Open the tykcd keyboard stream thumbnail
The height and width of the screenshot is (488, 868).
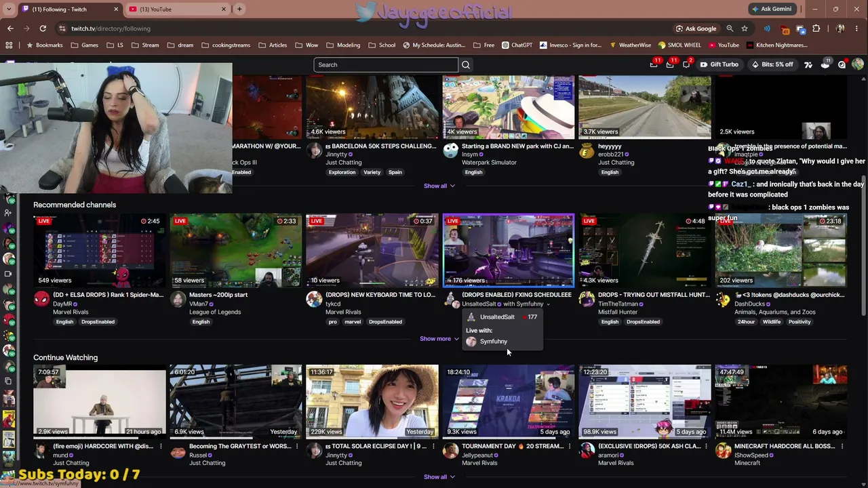click(372, 251)
